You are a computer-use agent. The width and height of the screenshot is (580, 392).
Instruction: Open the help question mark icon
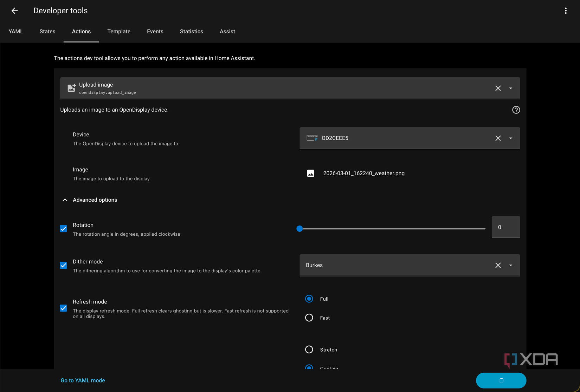point(516,110)
